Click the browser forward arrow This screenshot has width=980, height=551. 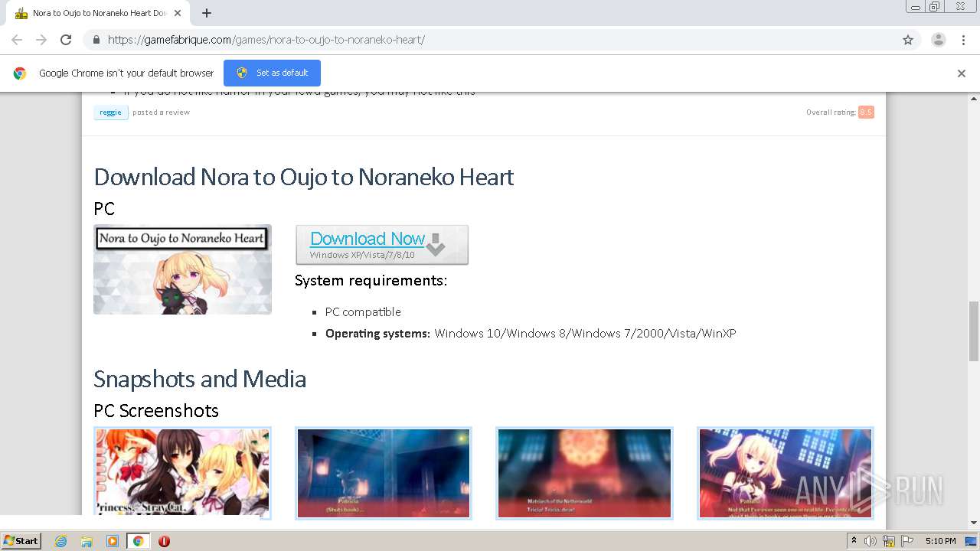point(41,40)
